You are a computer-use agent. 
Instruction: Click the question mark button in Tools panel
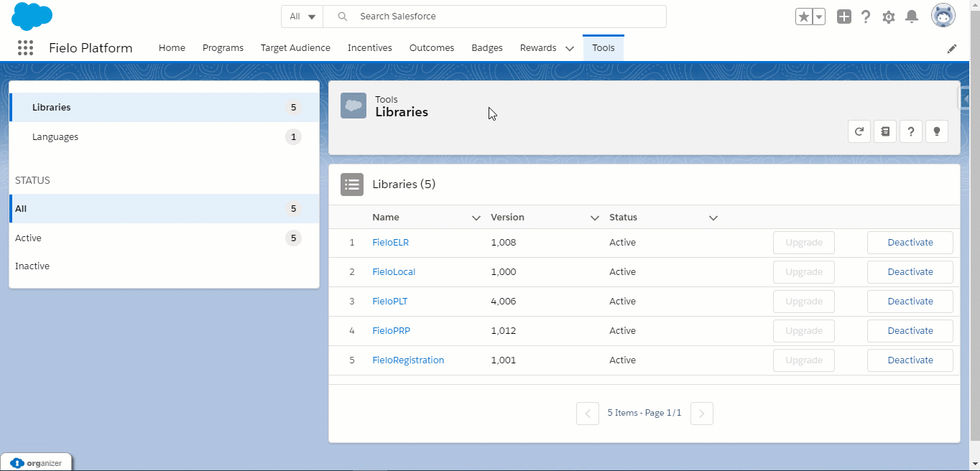[911, 131]
